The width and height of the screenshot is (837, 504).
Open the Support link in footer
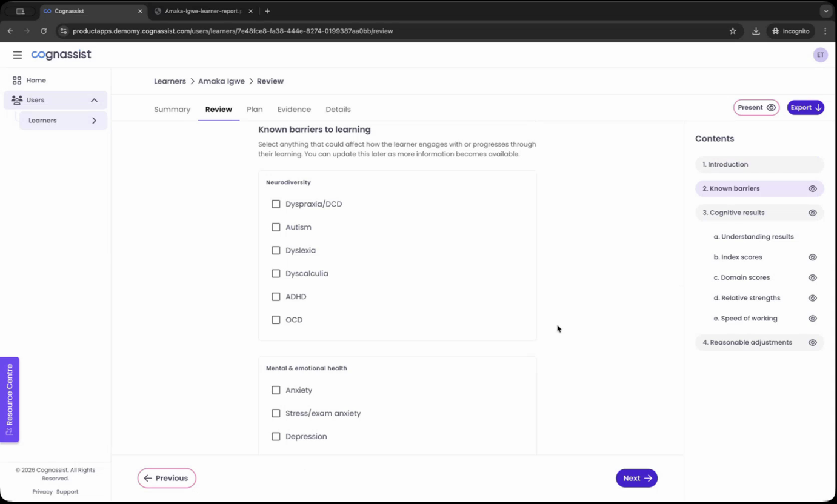[x=67, y=492]
